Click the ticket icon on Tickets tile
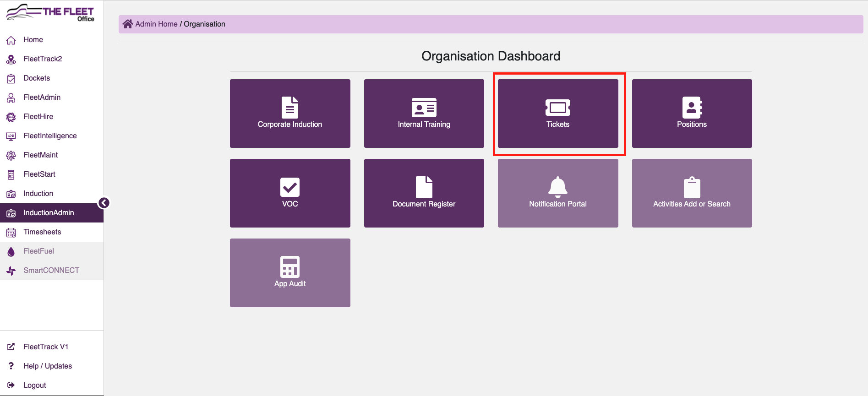 558,108
